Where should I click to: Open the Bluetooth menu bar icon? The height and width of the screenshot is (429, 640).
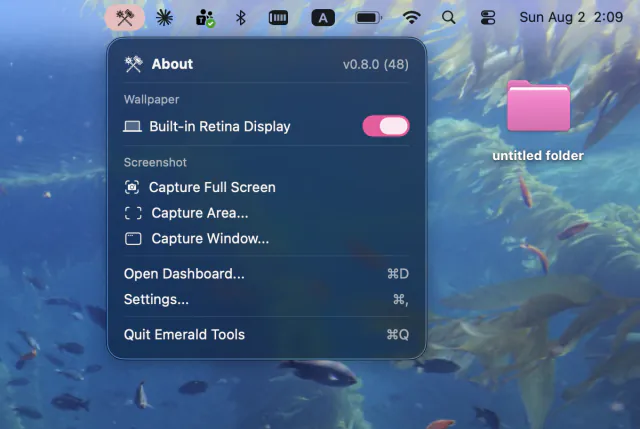(241, 18)
